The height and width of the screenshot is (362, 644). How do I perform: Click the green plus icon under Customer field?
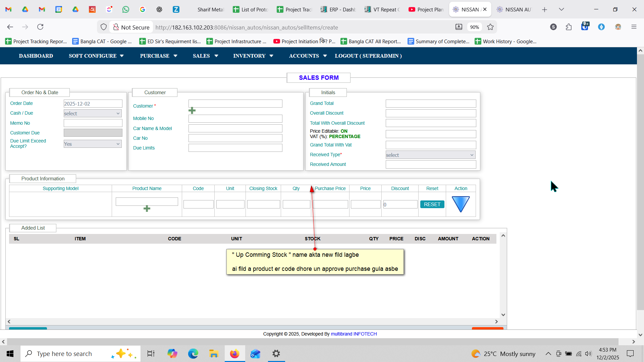click(192, 111)
